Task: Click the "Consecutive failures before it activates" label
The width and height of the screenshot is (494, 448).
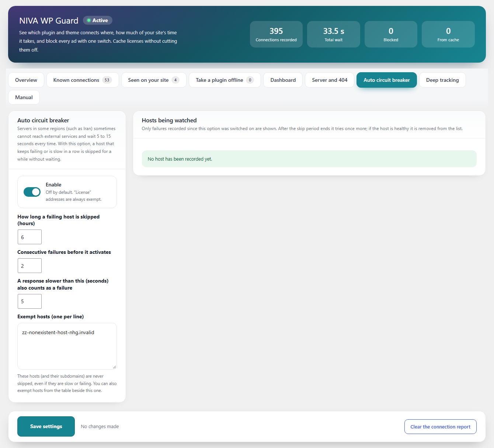Action: (64, 252)
